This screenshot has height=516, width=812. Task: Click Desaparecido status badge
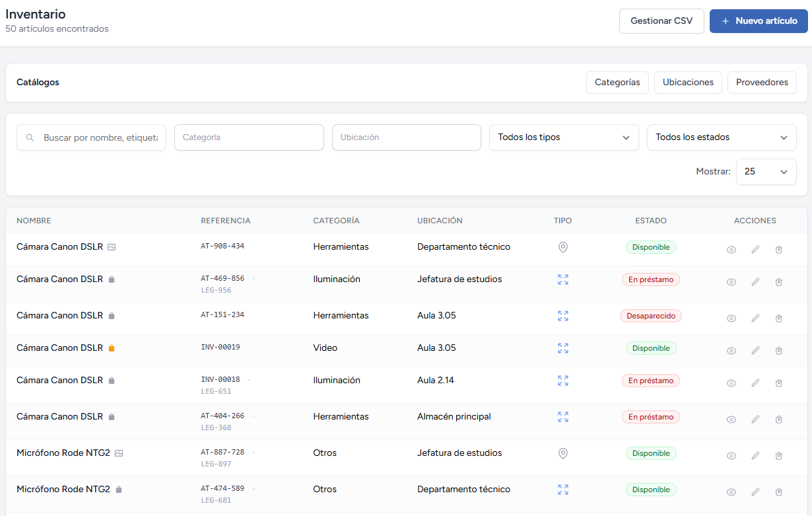[651, 316]
